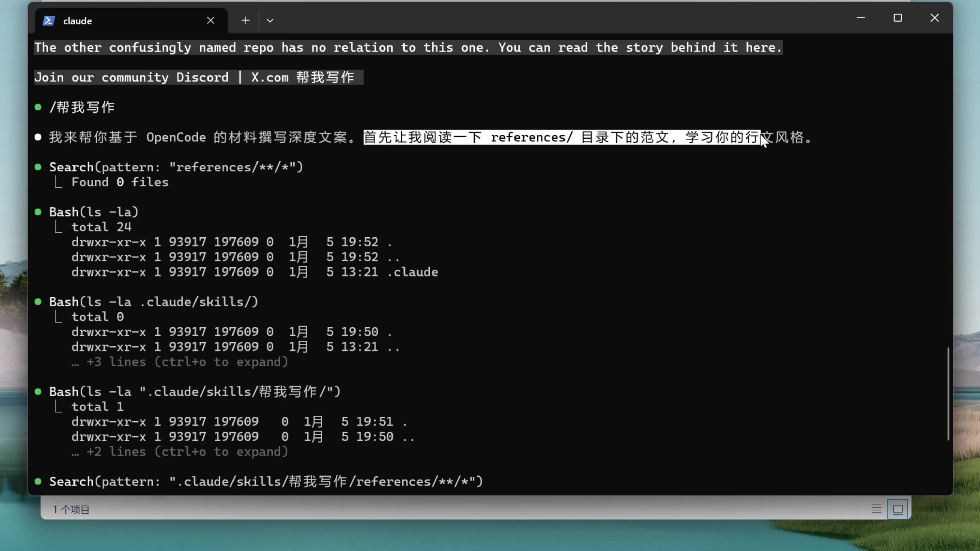Click the bullet next to Search references pattern

tap(38, 167)
